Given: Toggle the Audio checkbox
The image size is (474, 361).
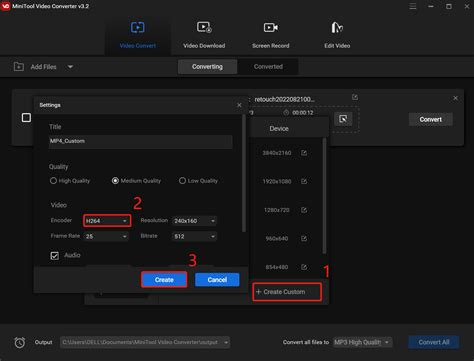Looking at the screenshot, I should [x=55, y=255].
